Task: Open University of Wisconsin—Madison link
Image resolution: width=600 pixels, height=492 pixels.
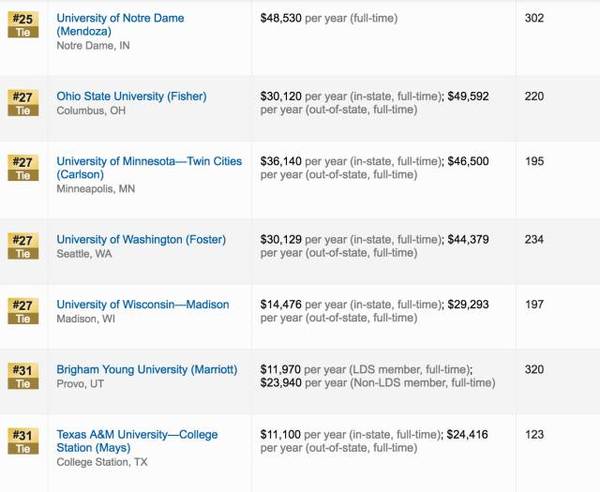Action: [142, 305]
